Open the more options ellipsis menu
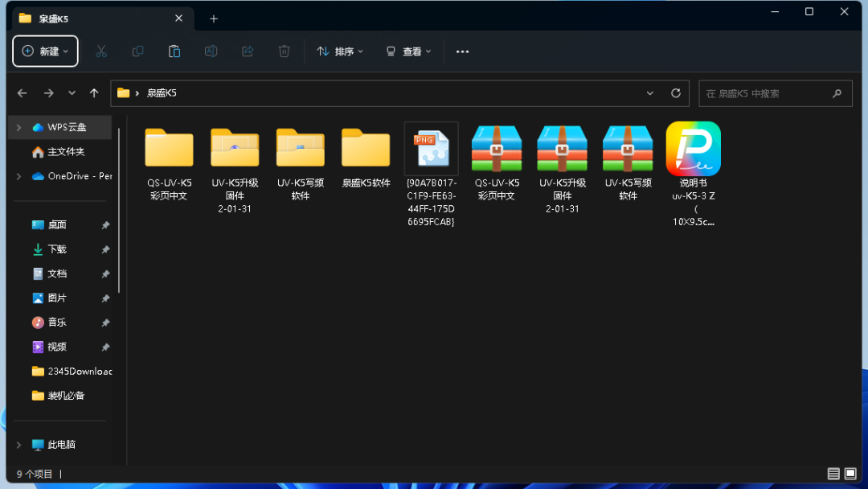The width and height of the screenshot is (868, 489). [462, 51]
